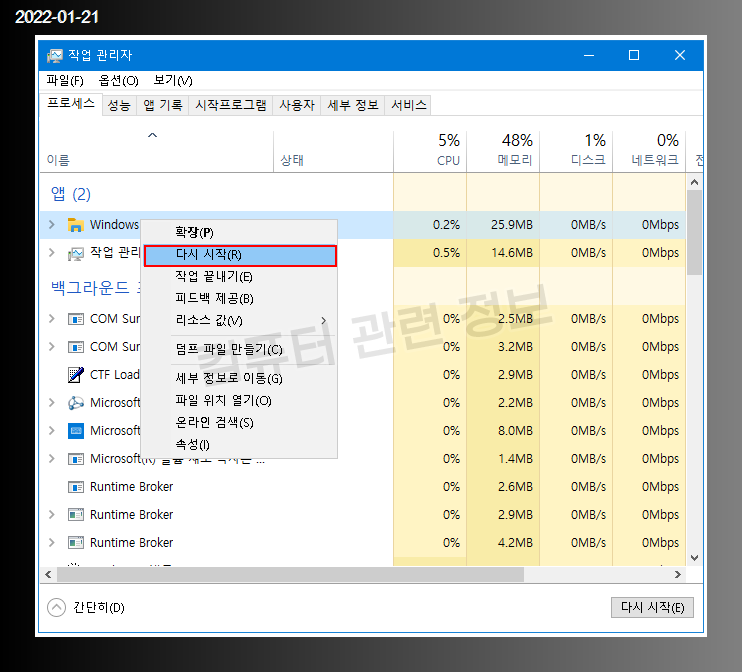Click the horizontal scrollbar left arrow
Screen dimensions: 742x672
48,575
